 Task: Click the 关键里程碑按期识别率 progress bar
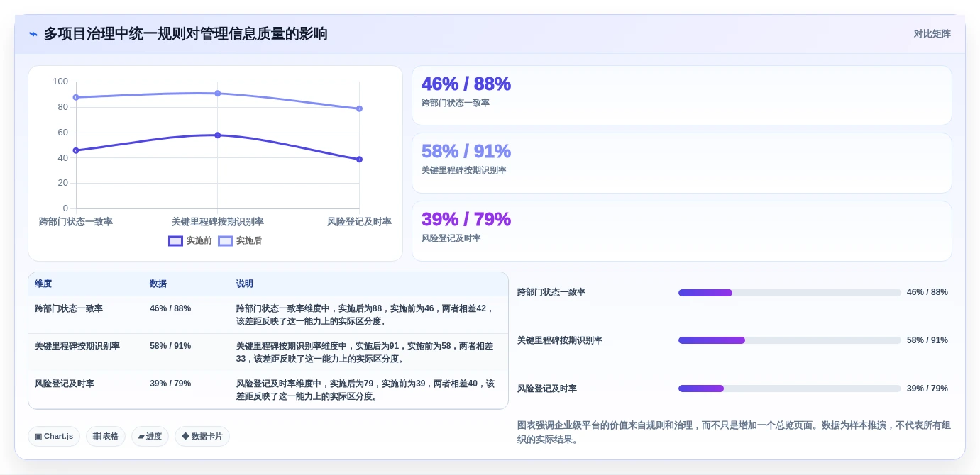pyautogui.click(x=790, y=340)
